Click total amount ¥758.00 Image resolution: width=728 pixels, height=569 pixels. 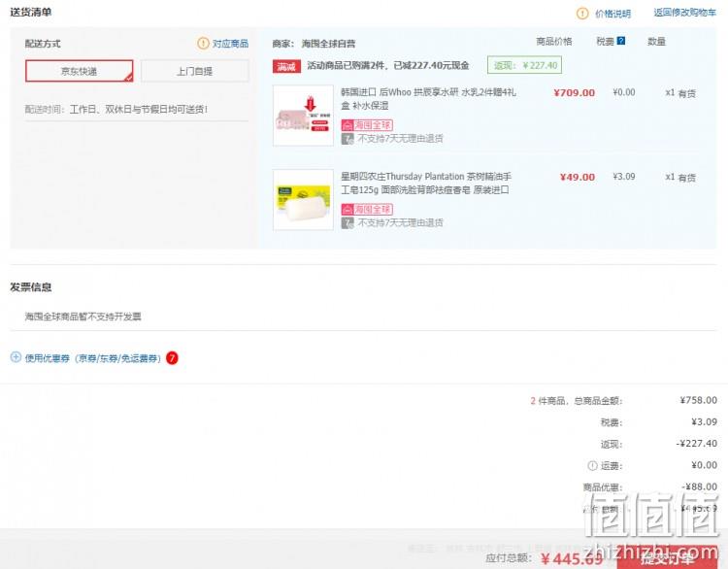click(698, 400)
